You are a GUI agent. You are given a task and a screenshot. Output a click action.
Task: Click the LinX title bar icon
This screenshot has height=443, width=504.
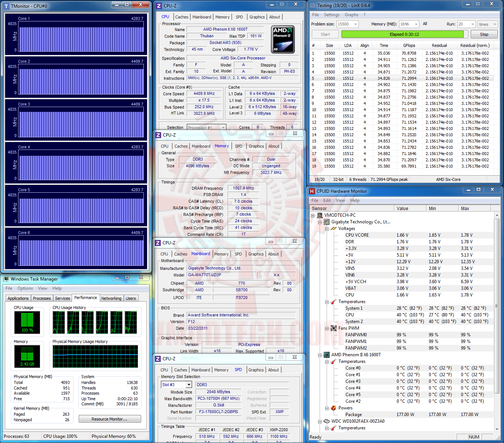coord(313,6)
